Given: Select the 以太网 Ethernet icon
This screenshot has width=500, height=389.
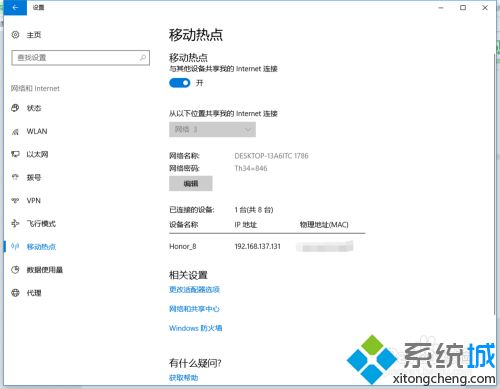Looking at the screenshot, I should point(15,154).
